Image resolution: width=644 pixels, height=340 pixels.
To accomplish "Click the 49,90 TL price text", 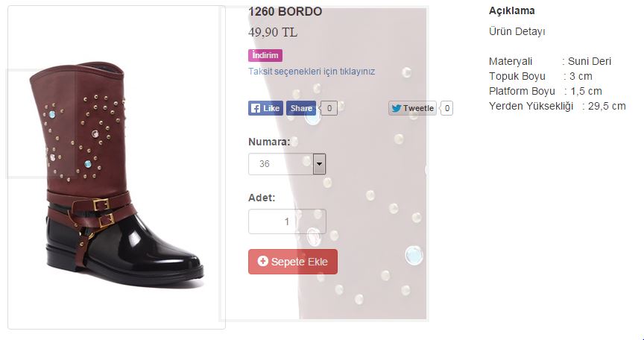I will click(x=273, y=32).
